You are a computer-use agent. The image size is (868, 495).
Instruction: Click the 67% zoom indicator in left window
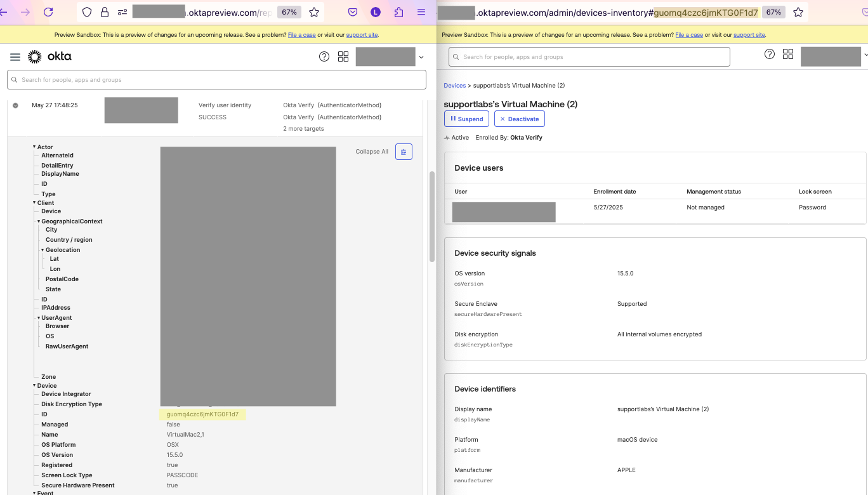289,12
